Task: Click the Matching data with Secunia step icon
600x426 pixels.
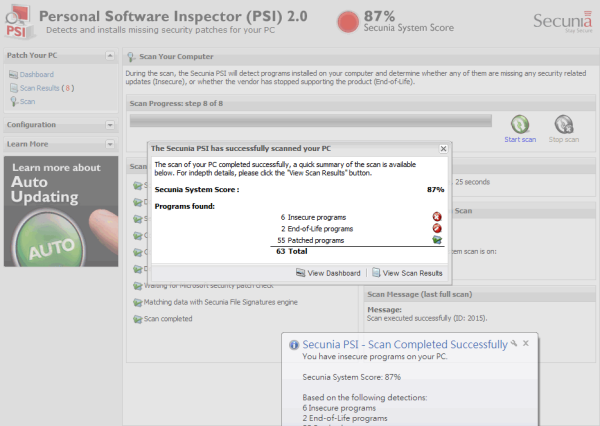Action: (x=137, y=302)
